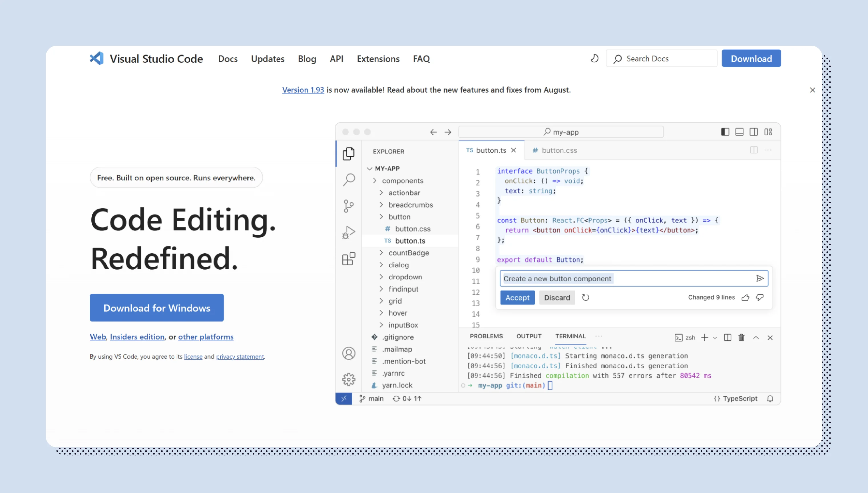
Task: Click the kill terminal trash icon
Action: pyautogui.click(x=741, y=338)
